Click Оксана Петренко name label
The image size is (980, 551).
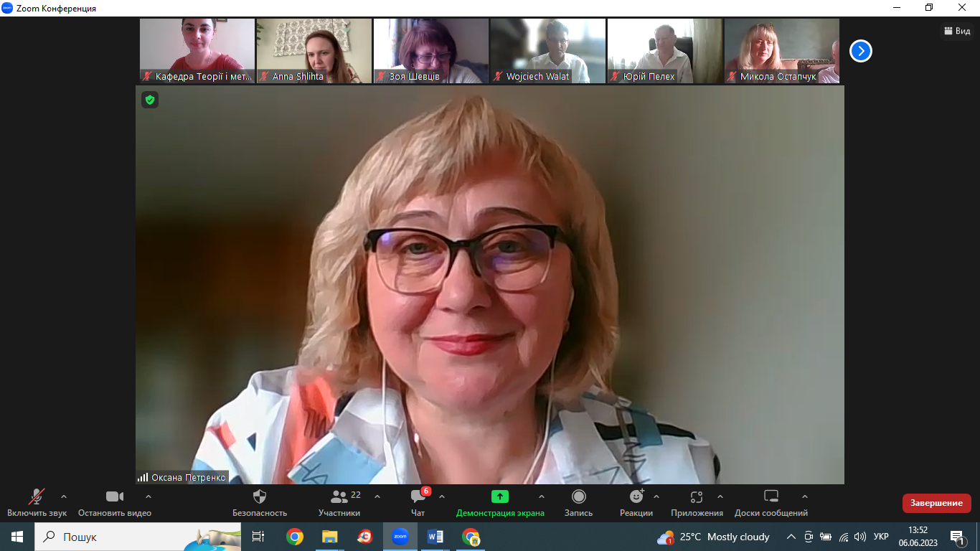[189, 477]
